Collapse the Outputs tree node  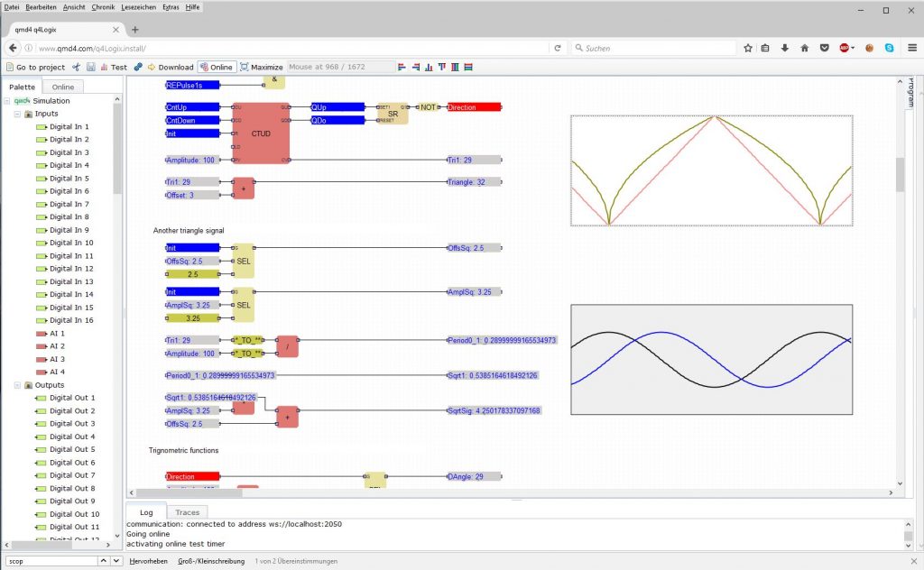click(17, 385)
